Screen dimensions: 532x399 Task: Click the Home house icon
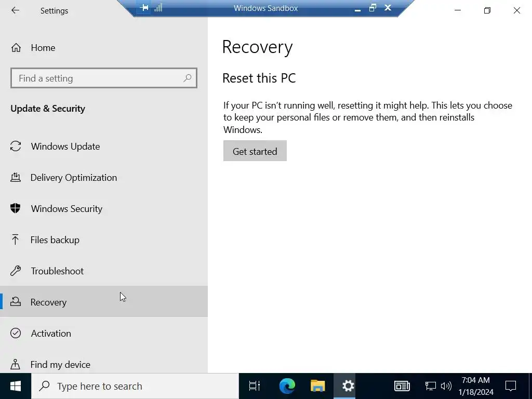click(16, 47)
